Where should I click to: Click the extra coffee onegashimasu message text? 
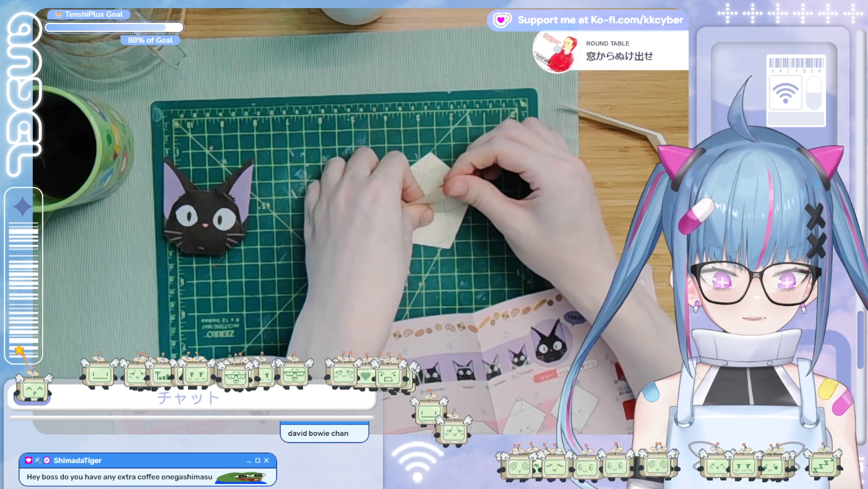pos(119,477)
